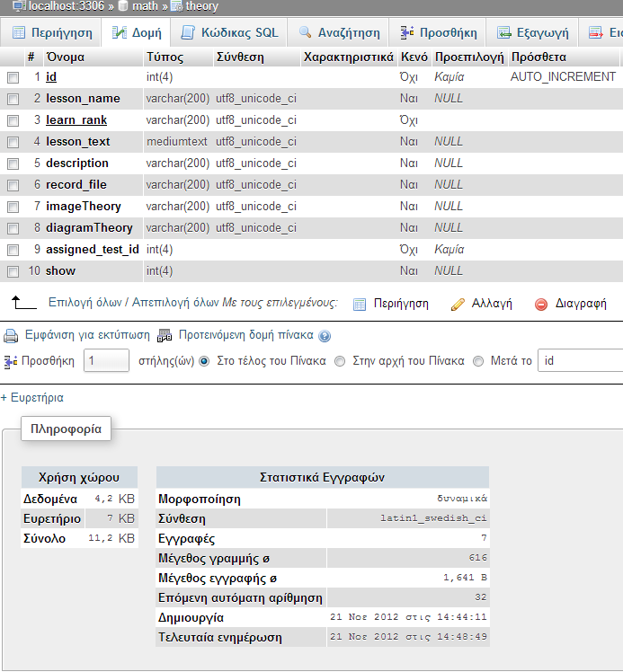Tick the checkbox for show row
The height and width of the screenshot is (672, 623).
pyautogui.click(x=13, y=271)
